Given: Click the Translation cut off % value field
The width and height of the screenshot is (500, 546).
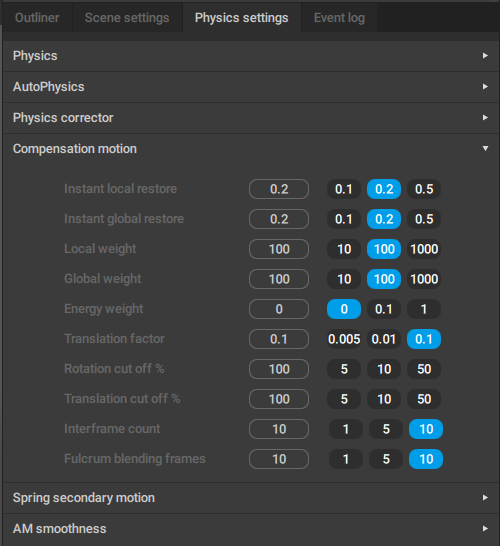Looking at the screenshot, I should pyautogui.click(x=279, y=399).
